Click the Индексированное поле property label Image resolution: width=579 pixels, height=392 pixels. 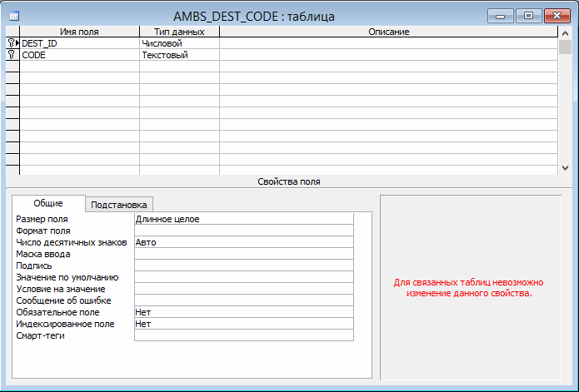pos(65,324)
